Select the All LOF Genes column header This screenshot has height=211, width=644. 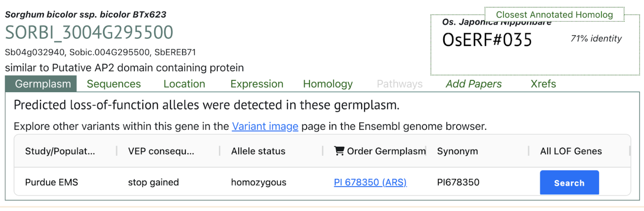[571, 151]
